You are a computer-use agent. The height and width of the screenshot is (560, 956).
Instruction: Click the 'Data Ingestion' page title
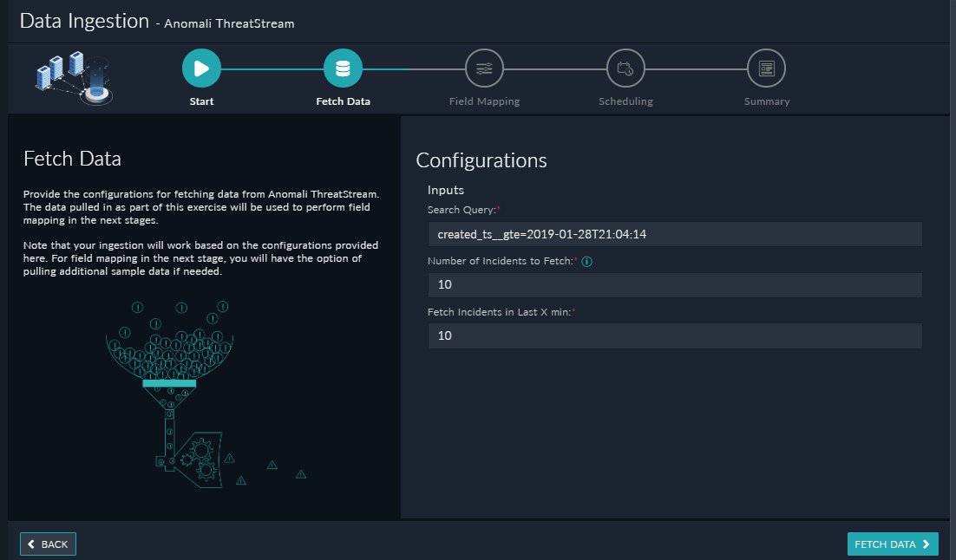tap(84, 21)
